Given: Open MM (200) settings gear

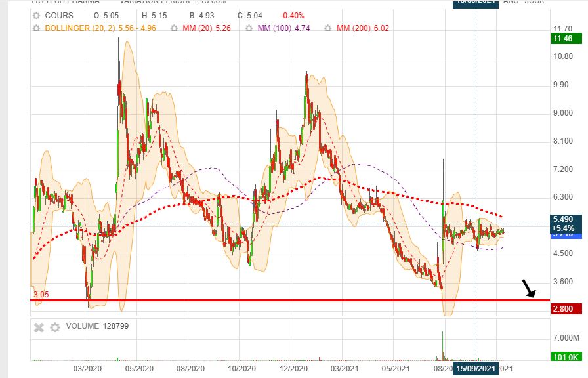Looking at the screenshot, I should 327,28.
